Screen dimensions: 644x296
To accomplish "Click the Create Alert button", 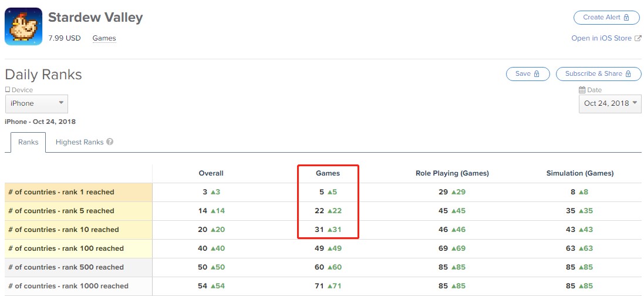I will [x=606, y=17].
